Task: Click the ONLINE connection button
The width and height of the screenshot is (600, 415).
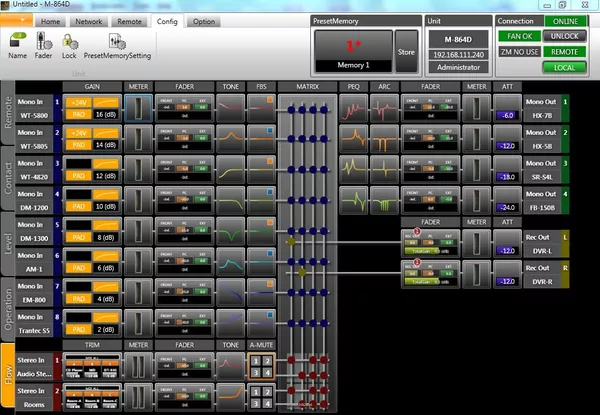Action: pyautogui.click(x=566, y=21)
